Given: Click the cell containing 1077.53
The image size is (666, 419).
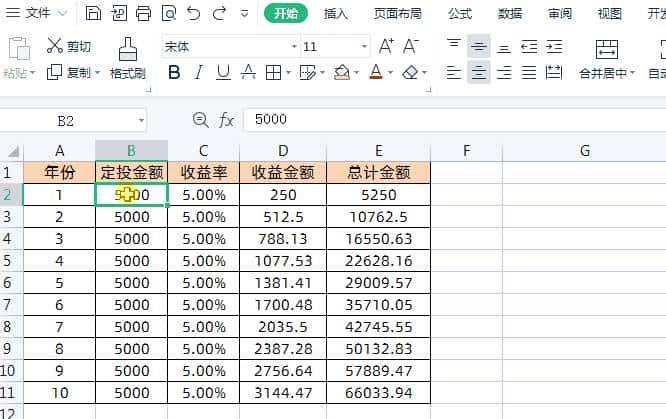Looking at the screenshot, I should coord(283,260).
